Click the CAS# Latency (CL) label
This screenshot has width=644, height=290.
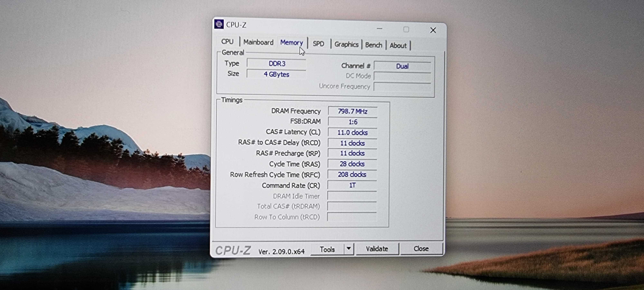coord(293,132)
